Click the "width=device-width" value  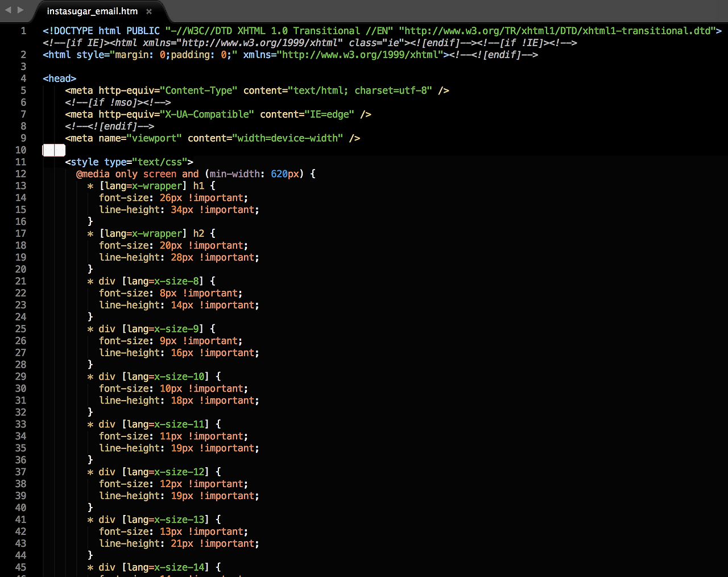click(x=288, y=138)
